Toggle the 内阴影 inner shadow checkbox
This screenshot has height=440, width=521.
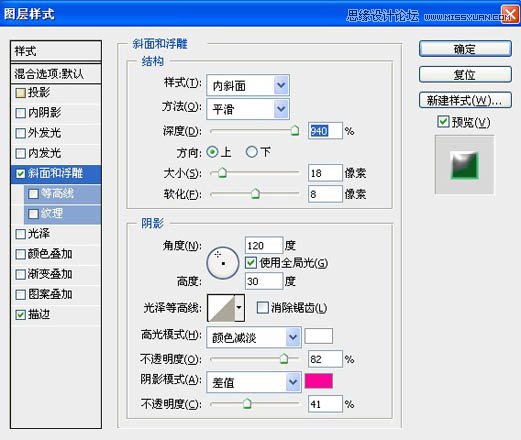[x=21, y=113]
